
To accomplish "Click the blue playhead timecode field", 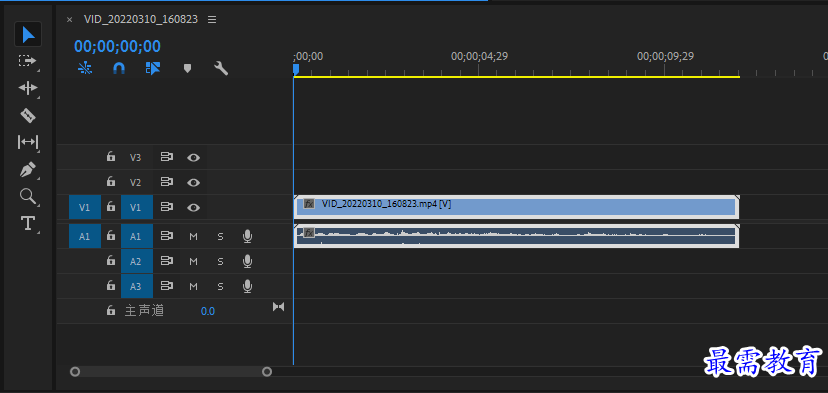I will (x=117, y=46).
